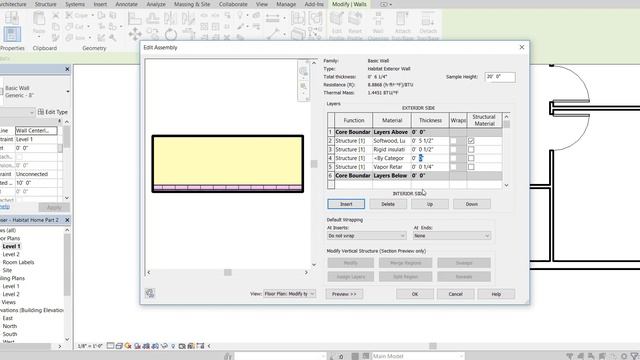Check Structural Material for Rigid insulation row 3

pyautogui.click(x=471, y=149)
